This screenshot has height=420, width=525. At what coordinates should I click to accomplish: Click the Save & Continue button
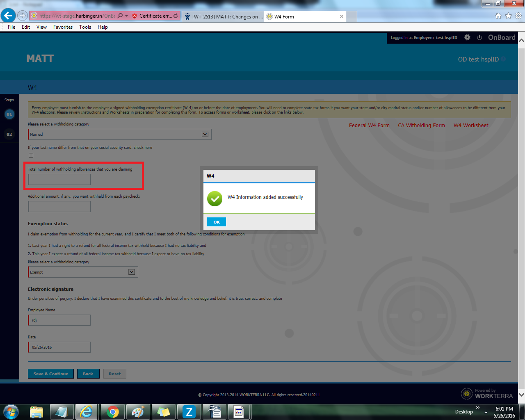pos(51,374)
